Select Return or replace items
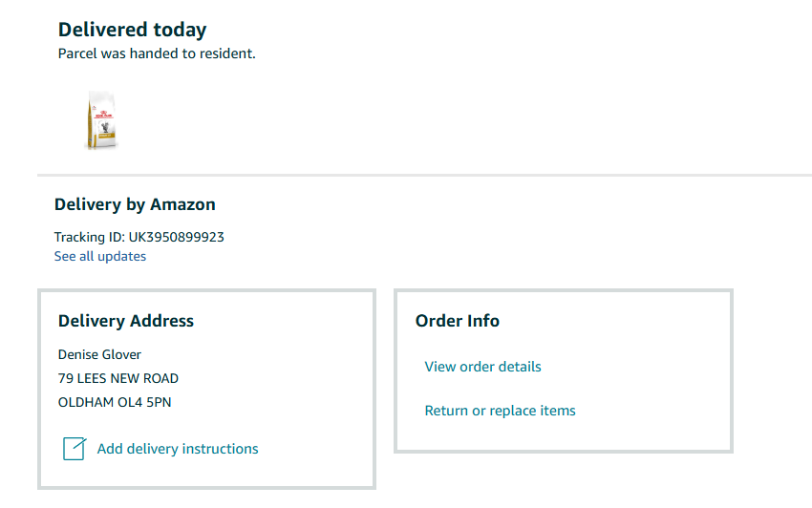Viewport: 812px width, 508px height. point(500,411)
